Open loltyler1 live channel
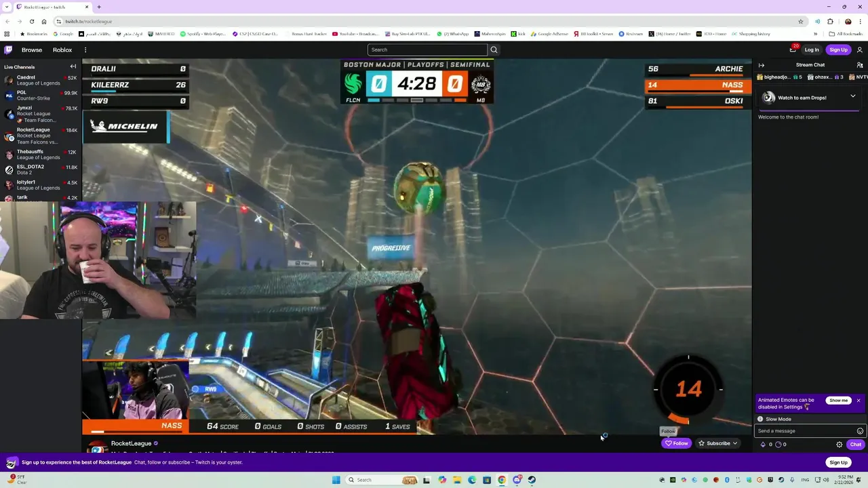Viewport: 868px width, 488px height. pyautogui.click(x=41, y=185)
